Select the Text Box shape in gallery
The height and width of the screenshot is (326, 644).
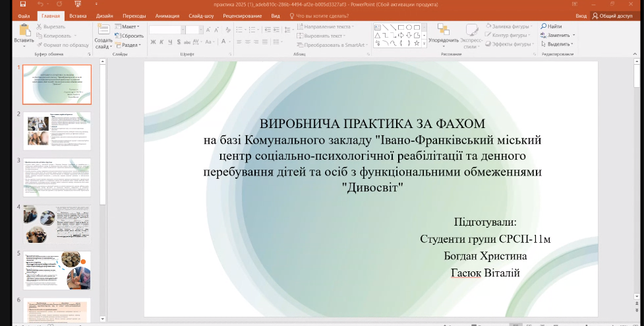tap(378, 27)
